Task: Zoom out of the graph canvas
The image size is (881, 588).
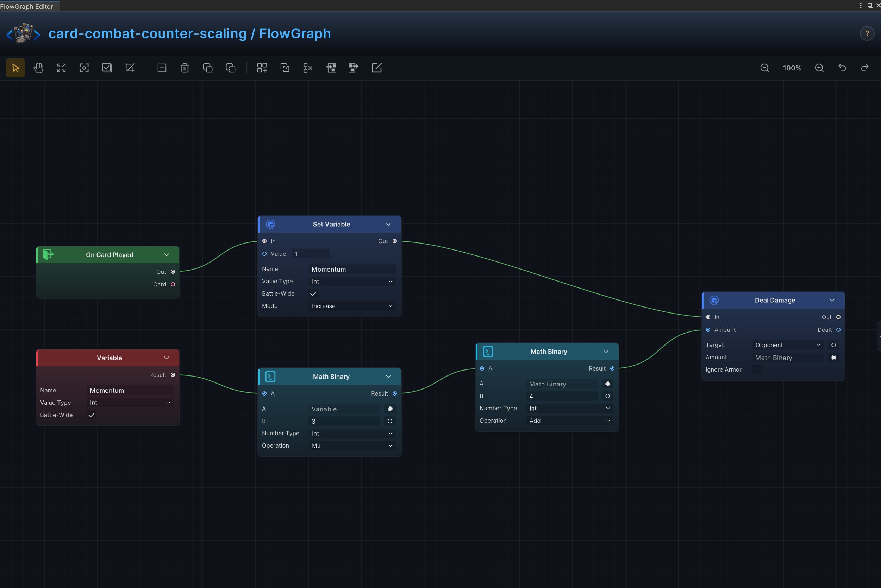Action: (x=765, y=68)
